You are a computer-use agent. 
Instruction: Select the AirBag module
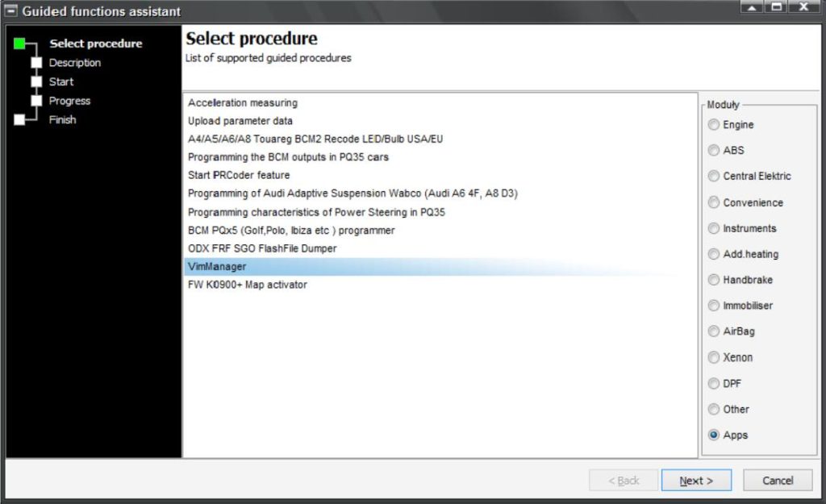(x=714, y=331)
